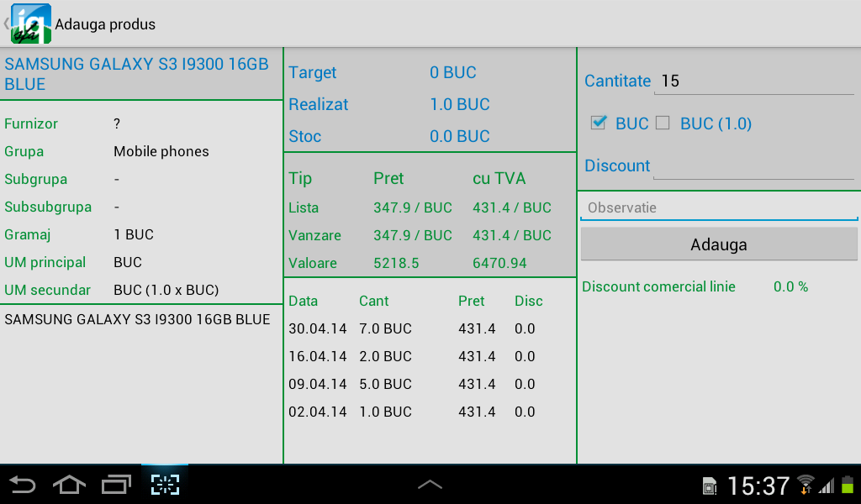
Task: Tap the Mobile phones group value
Action: [161, 151]
